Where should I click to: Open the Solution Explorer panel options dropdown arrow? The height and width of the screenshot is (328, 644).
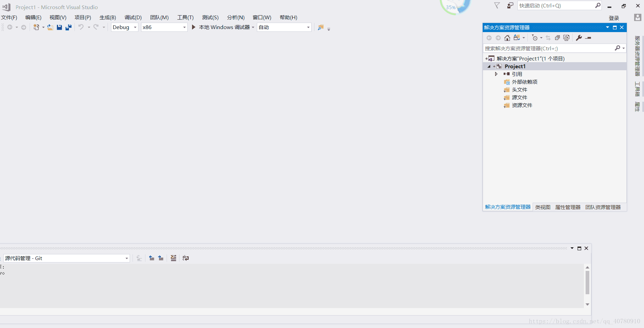point(608,27)
